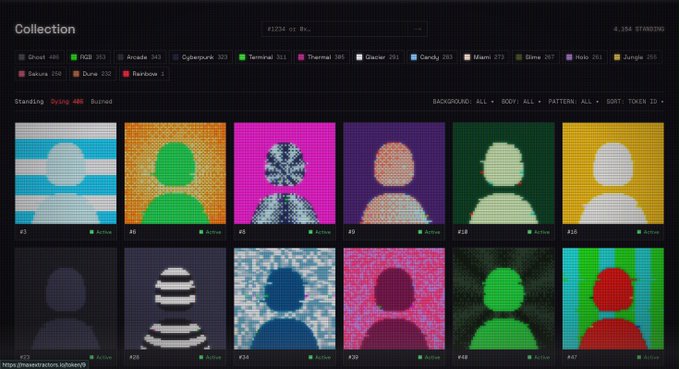
Task: Focus the '#1234 or 0x…' search field
Action: point(344,29)
